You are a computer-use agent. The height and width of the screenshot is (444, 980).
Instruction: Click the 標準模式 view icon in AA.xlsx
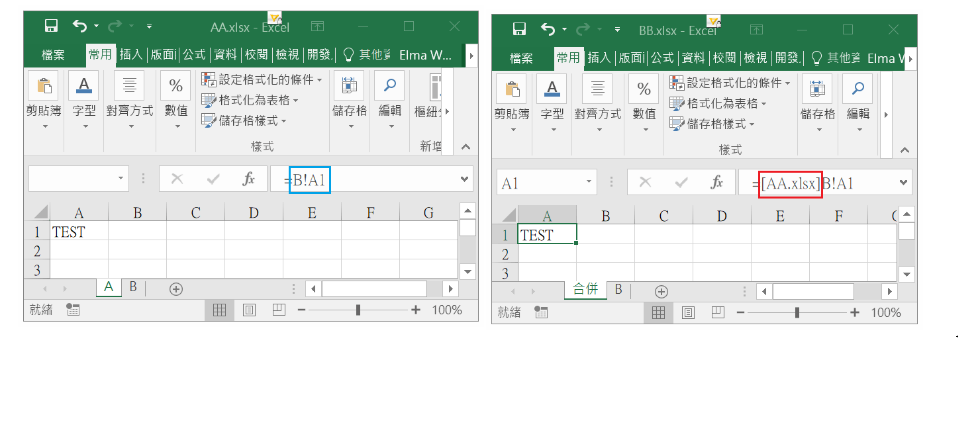coord(219,310)
